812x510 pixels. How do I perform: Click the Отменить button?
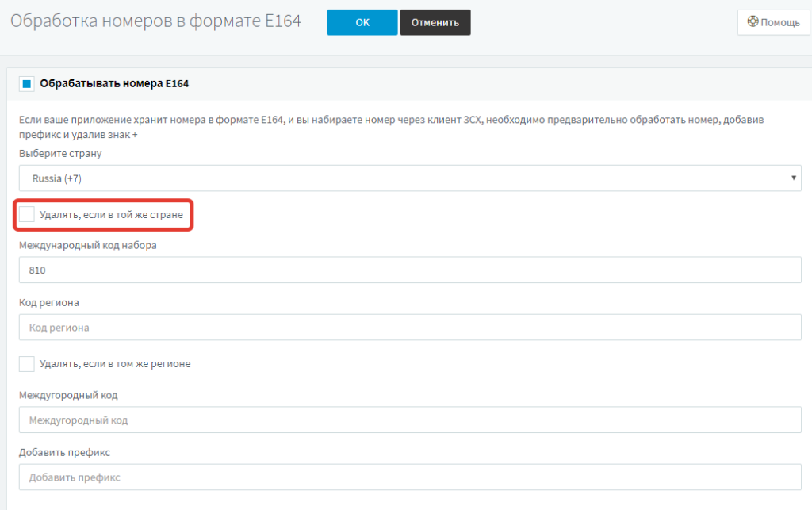pyautogui.click(x=435, y=22)
